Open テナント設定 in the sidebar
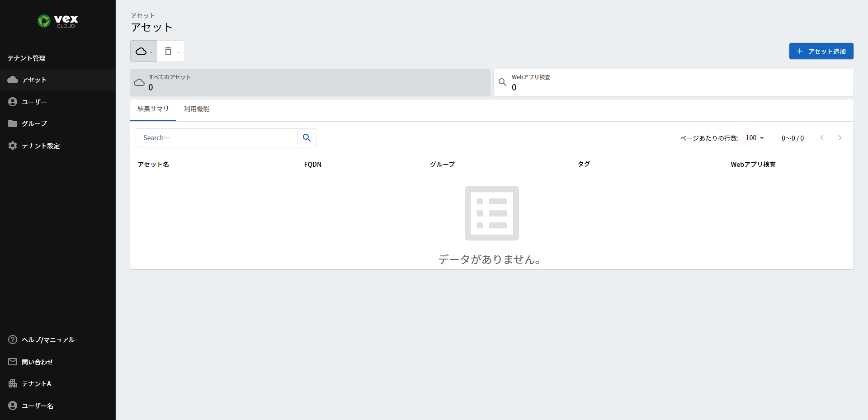 [x=58, y=146]
